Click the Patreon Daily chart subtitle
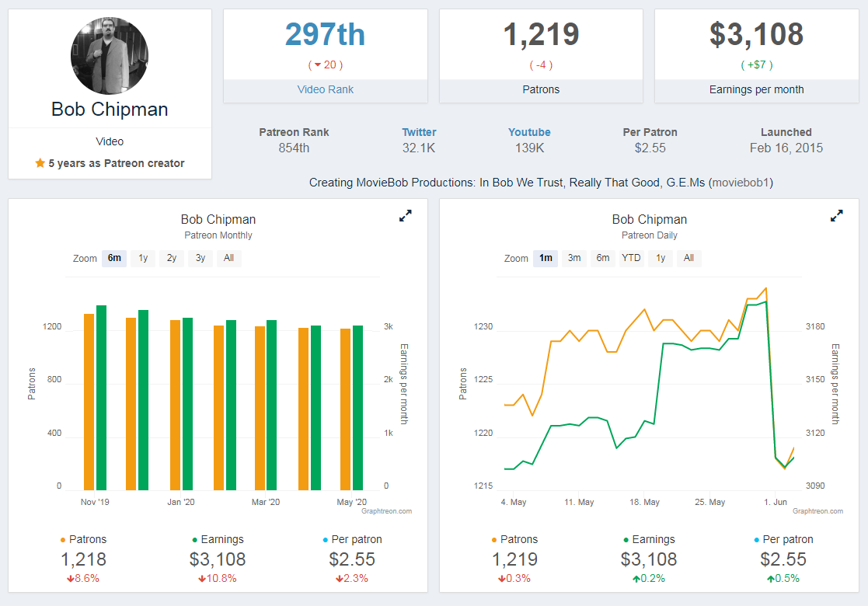 pos(650,235)
